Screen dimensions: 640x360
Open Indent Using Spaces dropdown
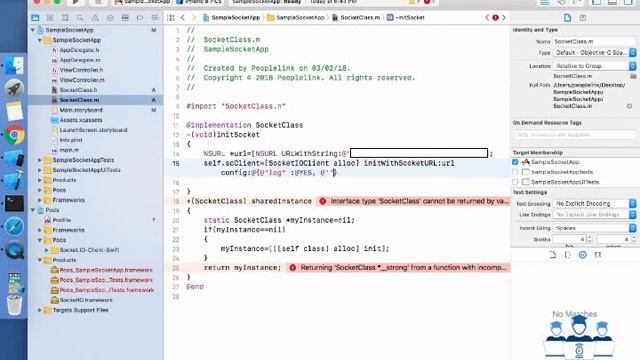(x=595, y=228)
